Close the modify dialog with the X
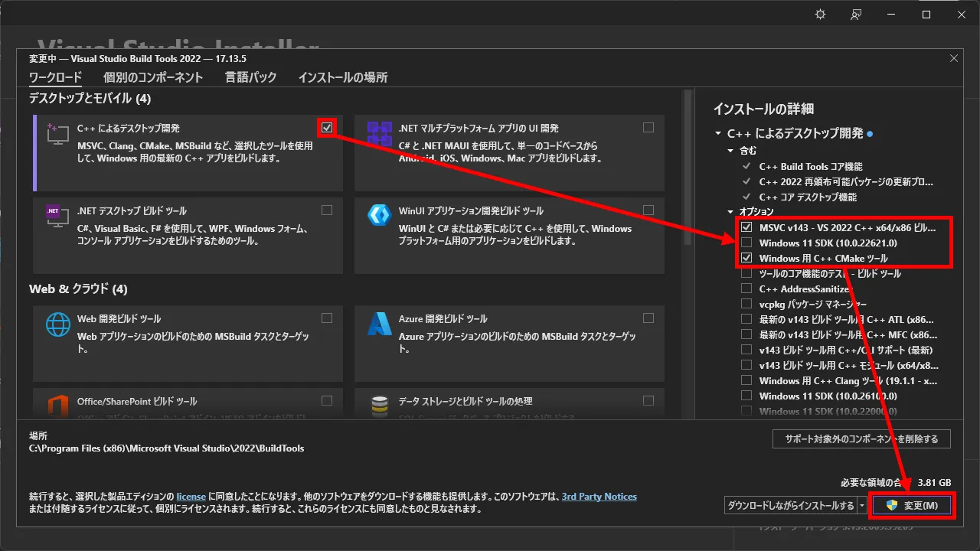The width and height of the screenshot is (980, 551). [x=953, y=58]
